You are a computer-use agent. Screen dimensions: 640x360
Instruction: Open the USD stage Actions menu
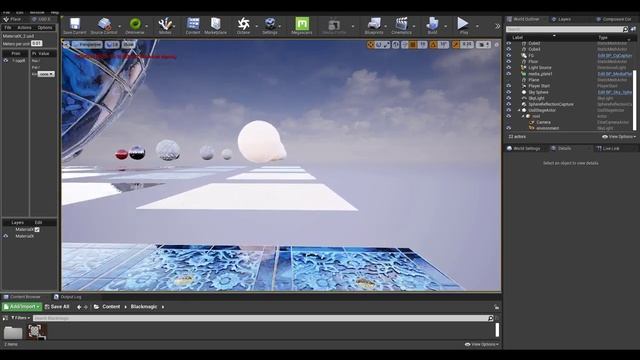[24, 28]
